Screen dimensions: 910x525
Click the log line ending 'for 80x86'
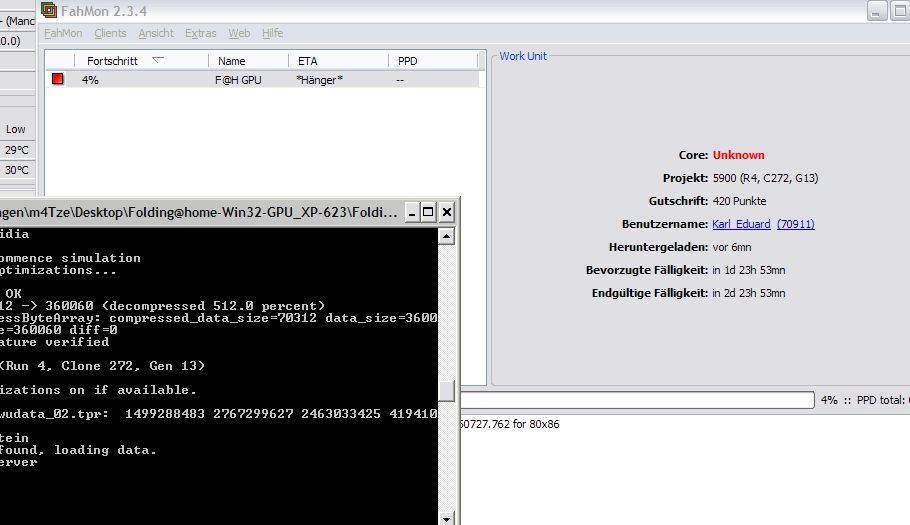pyautogui.click(x=510, y=424)
